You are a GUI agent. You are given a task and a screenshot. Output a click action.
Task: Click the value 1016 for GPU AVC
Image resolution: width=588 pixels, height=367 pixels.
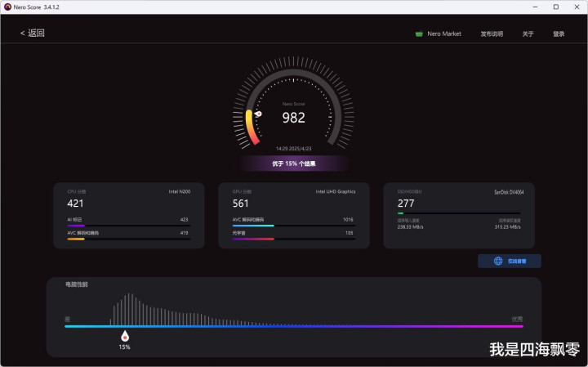pos(348,220)
